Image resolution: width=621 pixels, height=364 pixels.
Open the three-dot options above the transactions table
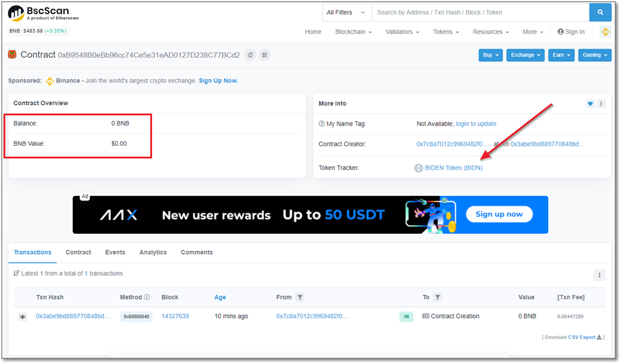[599, 275]
